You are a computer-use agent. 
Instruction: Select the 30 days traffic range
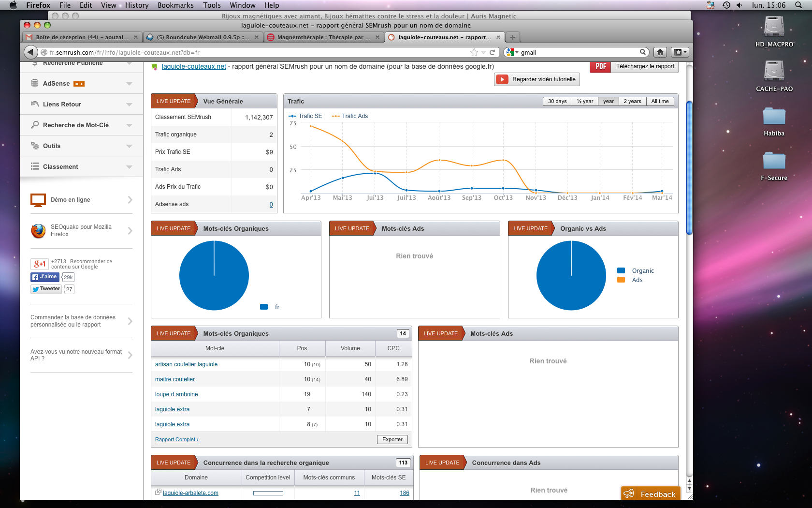(557, 102)
